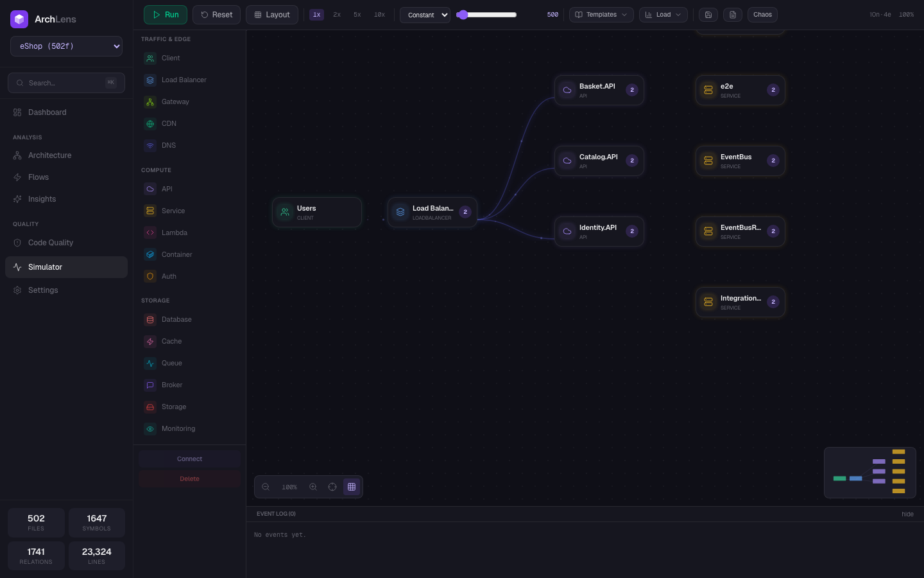Click the "23,324 LINES" stat card
This screenshot has width=924, height=578.
[x=97, y=556]
